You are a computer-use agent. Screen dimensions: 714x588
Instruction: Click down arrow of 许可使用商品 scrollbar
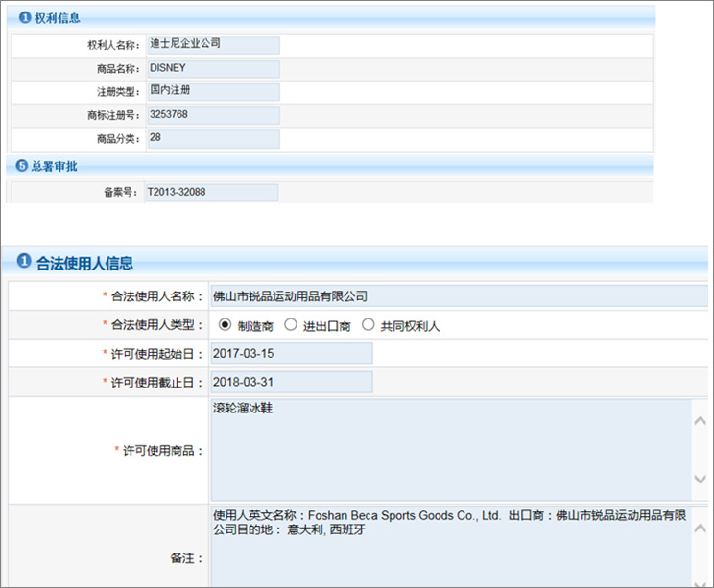(x=700, y=479)
